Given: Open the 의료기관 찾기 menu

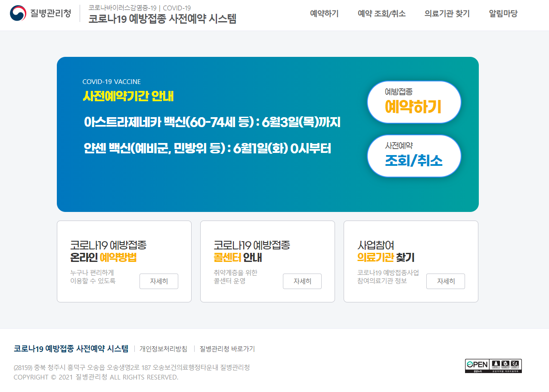Looking at the screenshot, I should pyautogui.click(x=447, y=13).
